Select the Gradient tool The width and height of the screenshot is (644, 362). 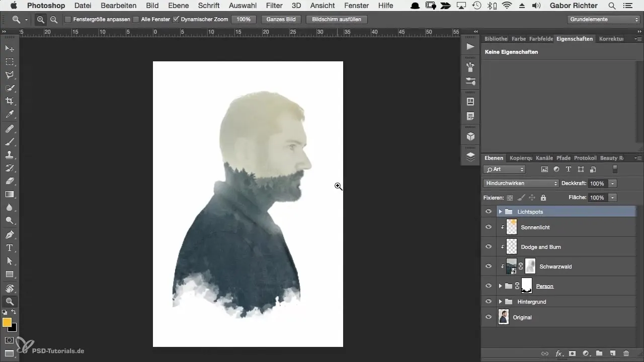click(x=10, y=194)
